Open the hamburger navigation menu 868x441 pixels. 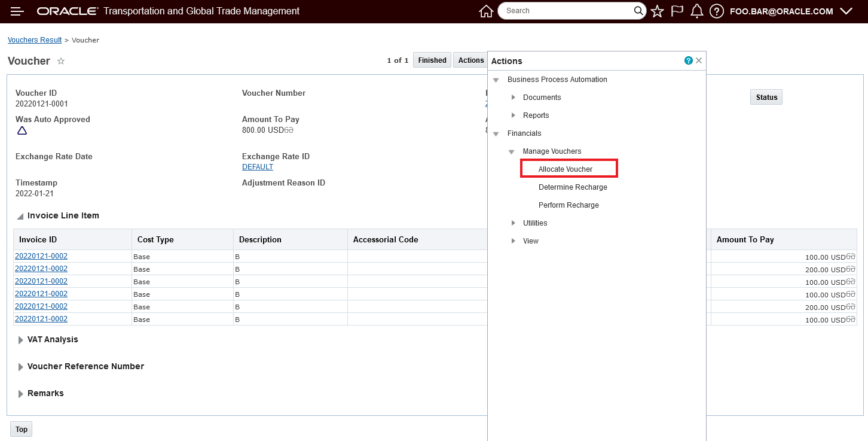[17, 11]
